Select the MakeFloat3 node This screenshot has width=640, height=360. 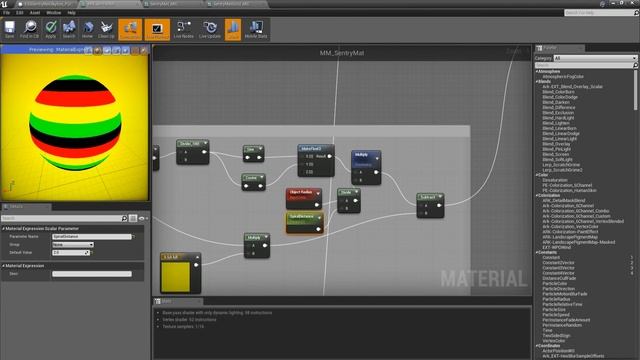click(x=316, y=160)
